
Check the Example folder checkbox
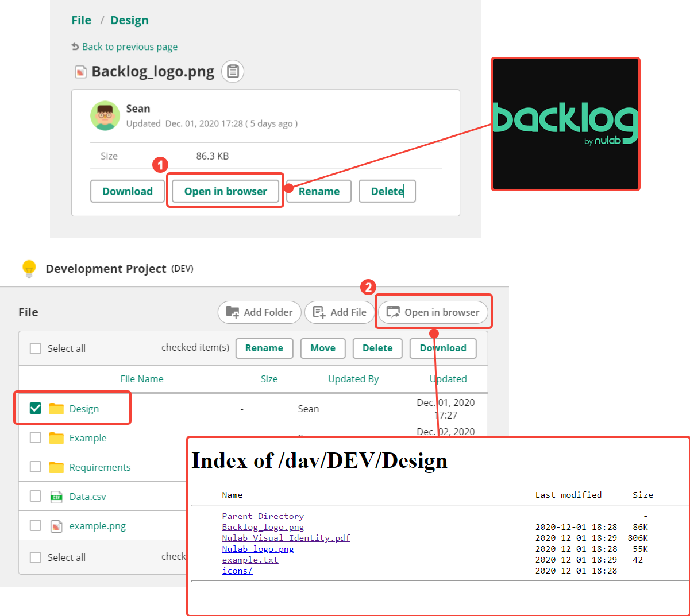[36, 437]
